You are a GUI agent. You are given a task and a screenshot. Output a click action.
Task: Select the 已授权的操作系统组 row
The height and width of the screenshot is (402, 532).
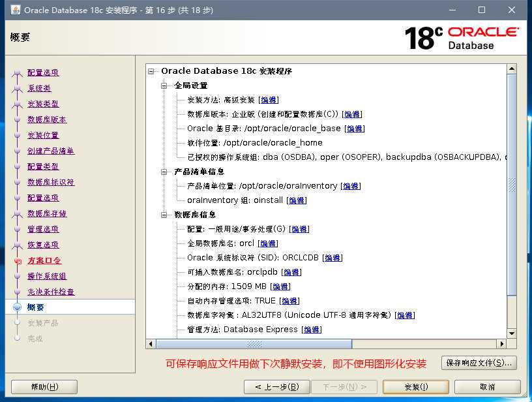(x=347, y=157)
